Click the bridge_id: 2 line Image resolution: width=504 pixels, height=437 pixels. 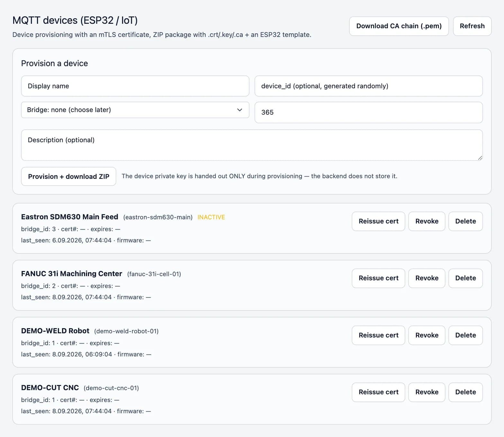point(70,286)
